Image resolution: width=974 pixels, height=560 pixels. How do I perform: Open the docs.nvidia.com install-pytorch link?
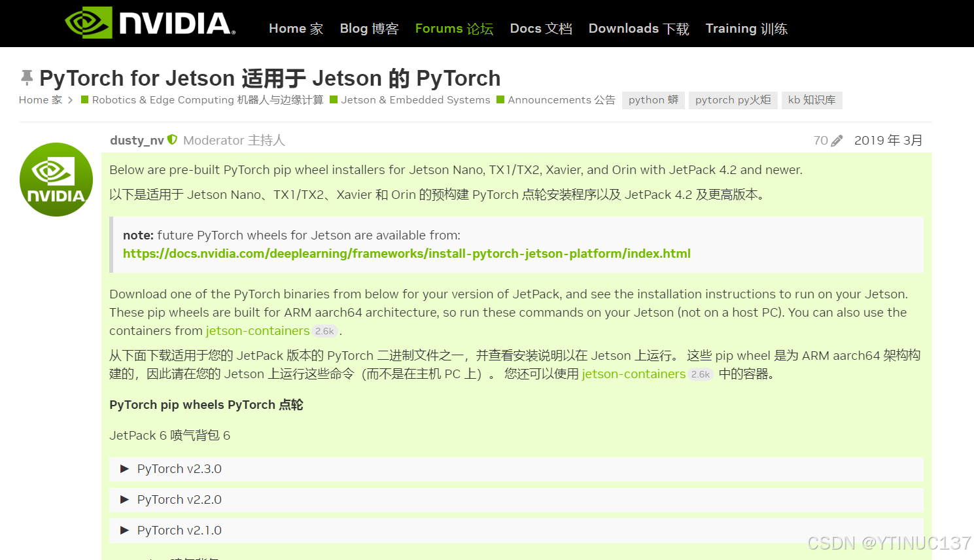click(407, 254)
